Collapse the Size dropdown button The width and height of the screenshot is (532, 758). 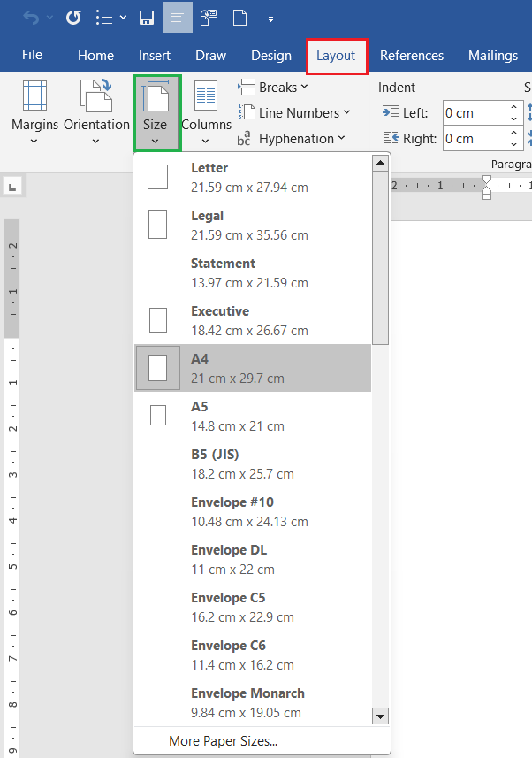156,112
